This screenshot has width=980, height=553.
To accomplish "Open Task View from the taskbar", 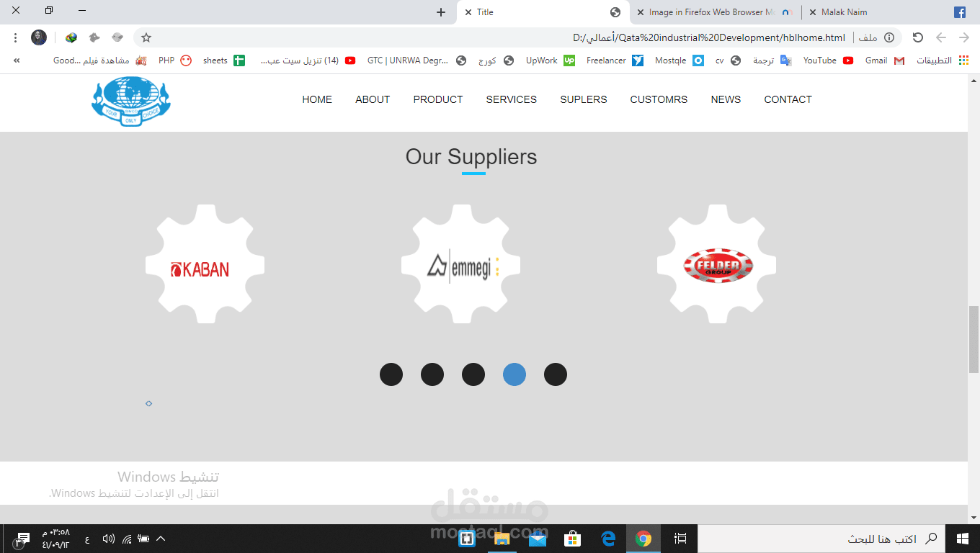I will point(680,539).
